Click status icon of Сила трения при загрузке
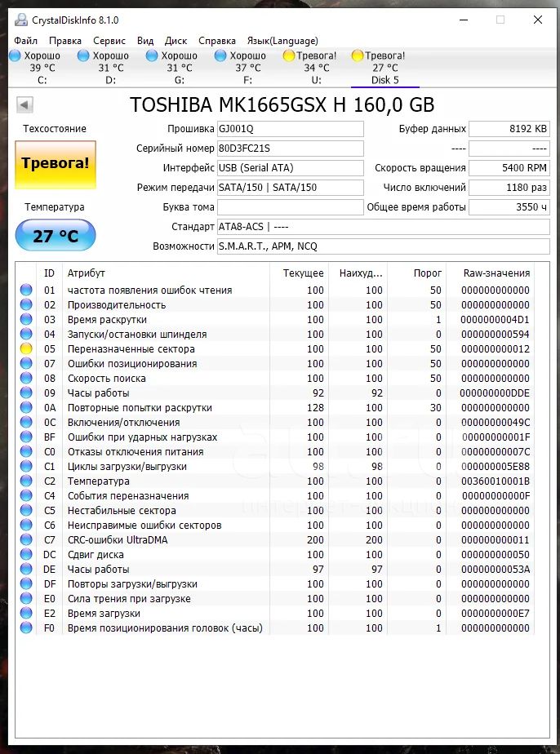Viewport: 560px width, 754px height. [26, 598]
